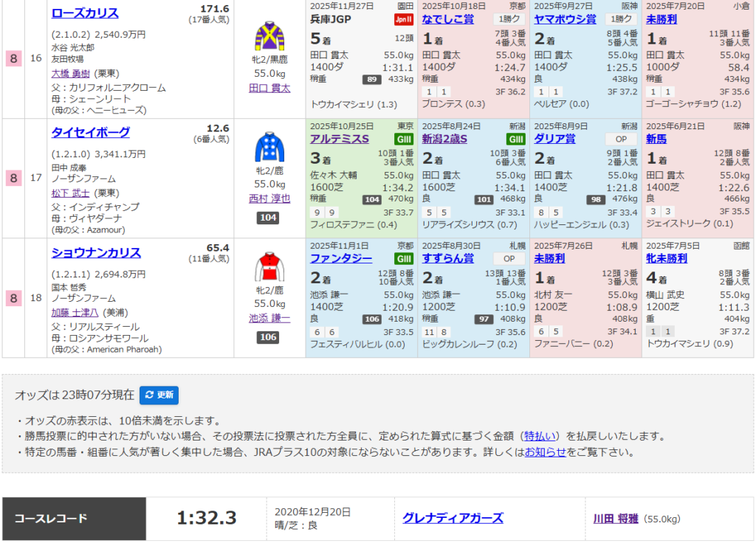
Task: Follow the 特払い explanation link
Action: coord(541,436)
